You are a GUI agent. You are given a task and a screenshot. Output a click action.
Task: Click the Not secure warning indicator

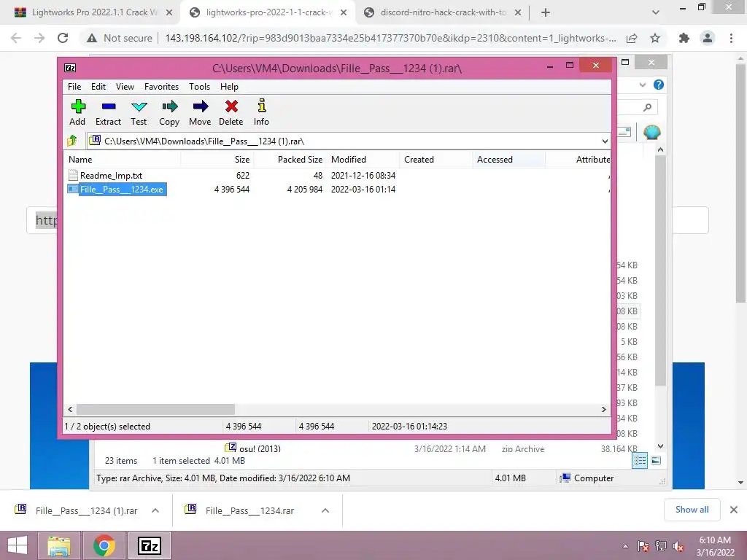pyautogui.click(x=120, y=38)
